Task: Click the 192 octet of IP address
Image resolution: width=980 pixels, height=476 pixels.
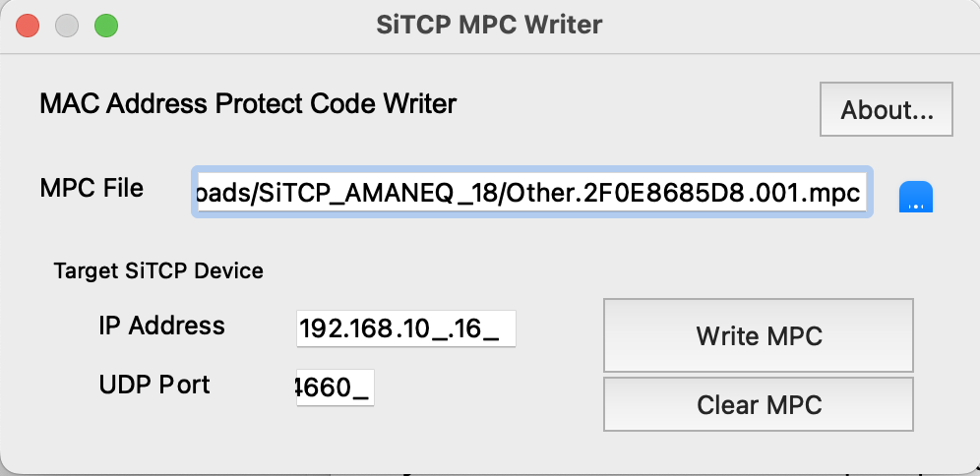Action: (x=320, y=330)
